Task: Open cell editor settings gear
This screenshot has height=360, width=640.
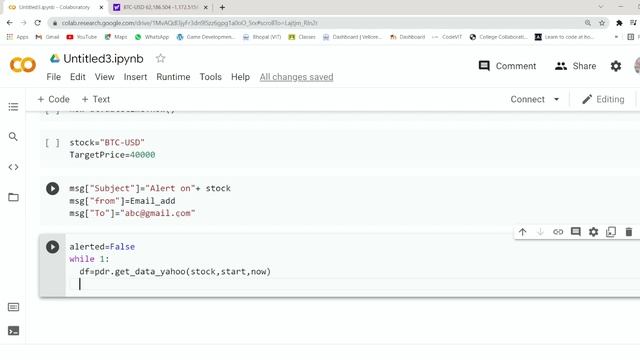Action: click(593, 232)
